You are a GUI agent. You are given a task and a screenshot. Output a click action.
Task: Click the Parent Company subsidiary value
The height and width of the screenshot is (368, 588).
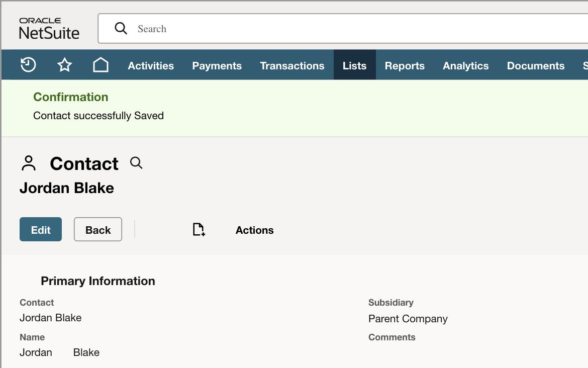pos(408,319)
